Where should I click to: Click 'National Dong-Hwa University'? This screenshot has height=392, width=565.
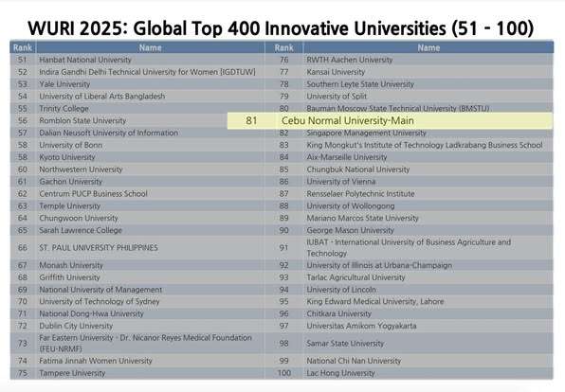[91, 314]
